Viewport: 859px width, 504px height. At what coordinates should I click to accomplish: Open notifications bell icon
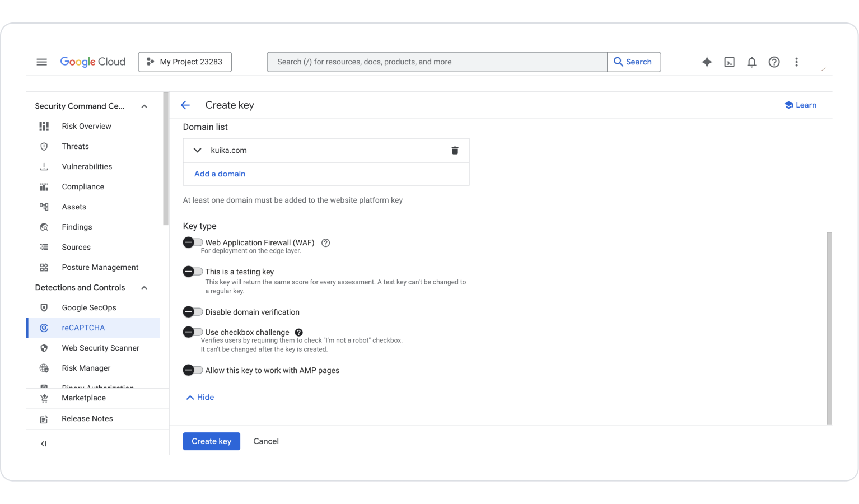751,62
